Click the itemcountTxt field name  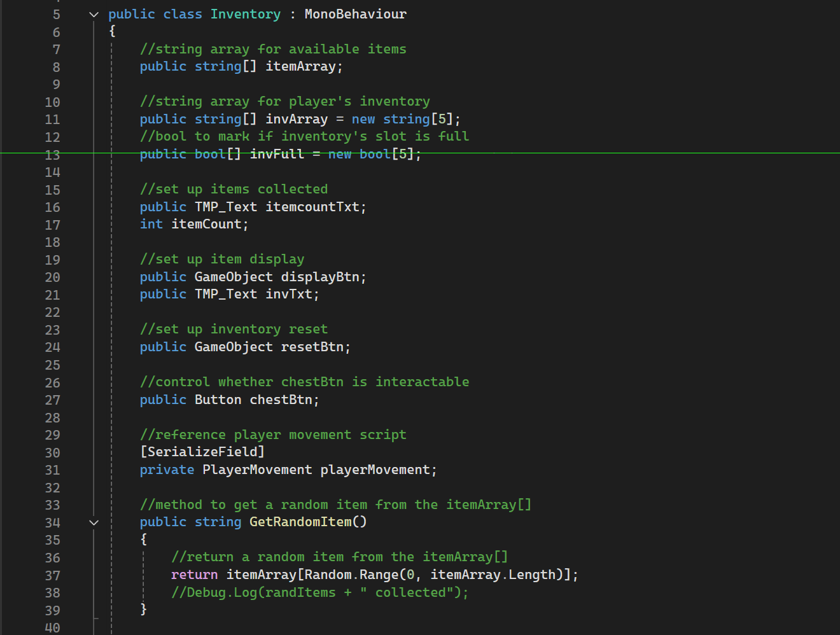(x=312, y=207)
